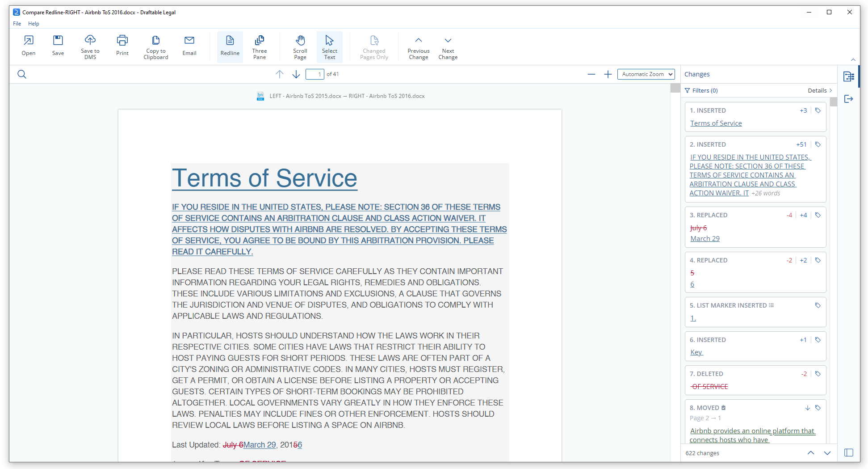The image size is (868, 469).
Task: Toggle Redline view mode
Action: pos(230,47)
